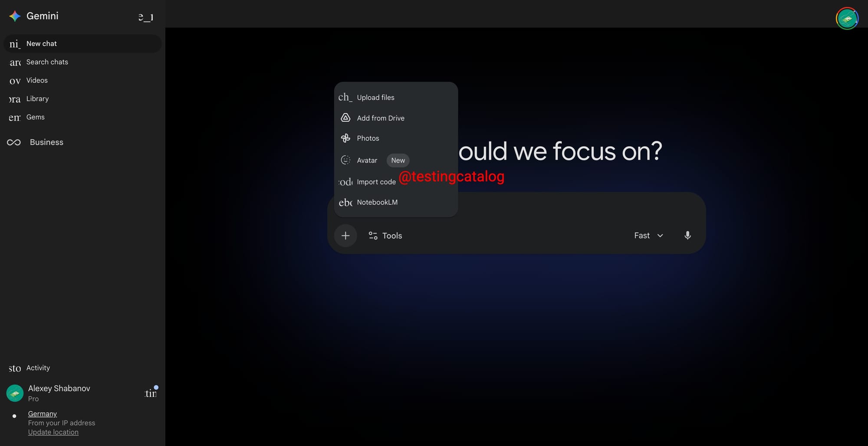Open the profile avatar in the top-right corner
Viewport: 868px width, 446px height.
[847, 19]
